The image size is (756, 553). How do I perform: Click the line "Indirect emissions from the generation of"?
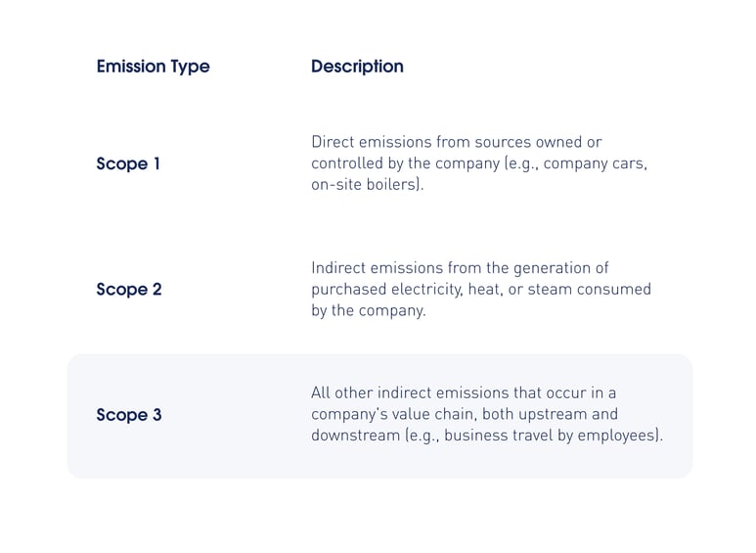pyautogui.click(x=460, y=267)
